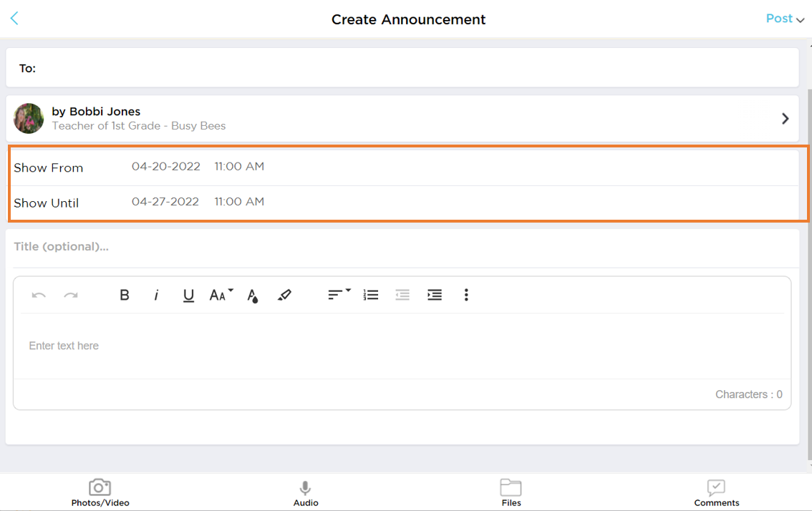The width and height of the screenshot is (812, 511).
Task: Undo the last editing action
Action: [x=39, y=295]
